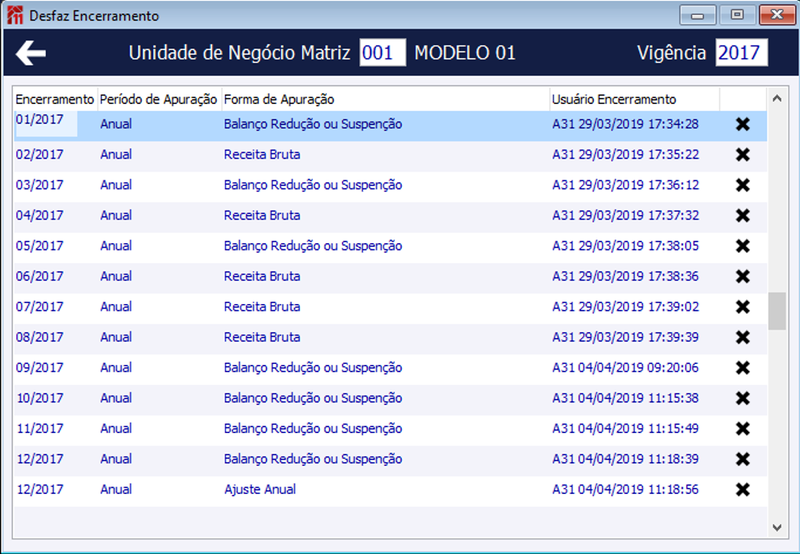Click Receita Bruta on the 04/2017 row
This screenshot has height=554, width=800.
[262, 215]
